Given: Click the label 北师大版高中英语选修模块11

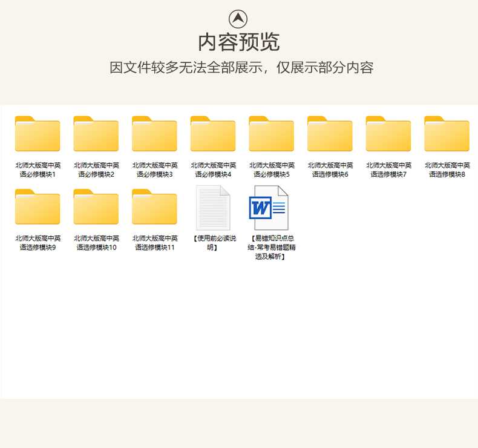Looking at the screenshot, I should click(155, 243).
